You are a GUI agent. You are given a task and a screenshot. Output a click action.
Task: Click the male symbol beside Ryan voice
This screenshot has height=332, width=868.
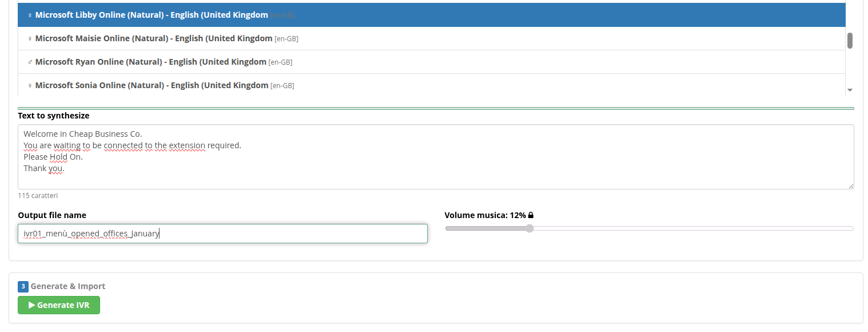click(x=30, y=62)
